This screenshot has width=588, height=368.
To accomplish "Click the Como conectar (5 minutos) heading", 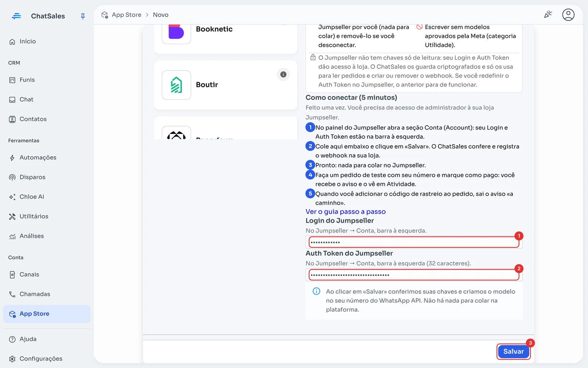I will [351, 98].
